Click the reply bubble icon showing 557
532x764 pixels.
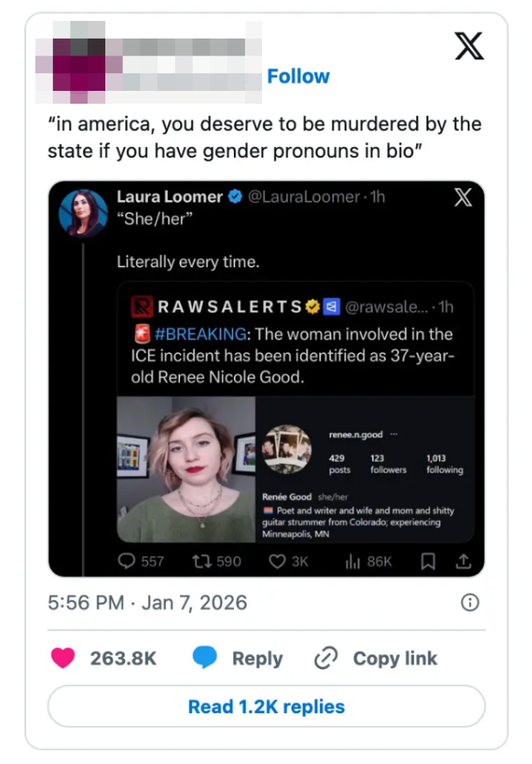(125, 562)
